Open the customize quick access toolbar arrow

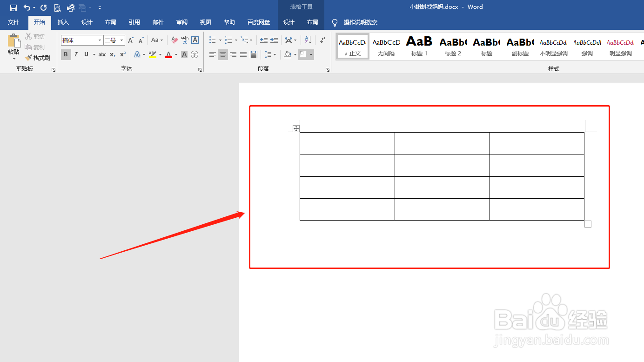pos(100,8)
